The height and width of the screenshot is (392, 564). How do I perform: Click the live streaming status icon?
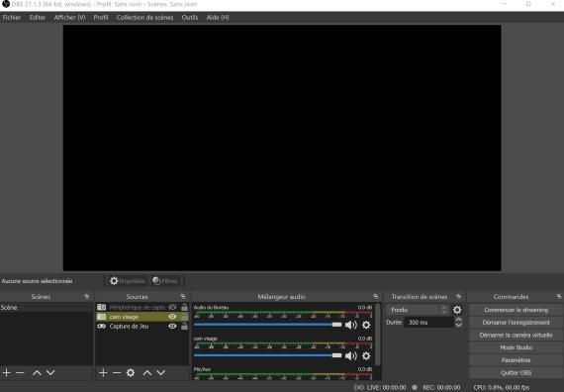click(x=358, y=387)
